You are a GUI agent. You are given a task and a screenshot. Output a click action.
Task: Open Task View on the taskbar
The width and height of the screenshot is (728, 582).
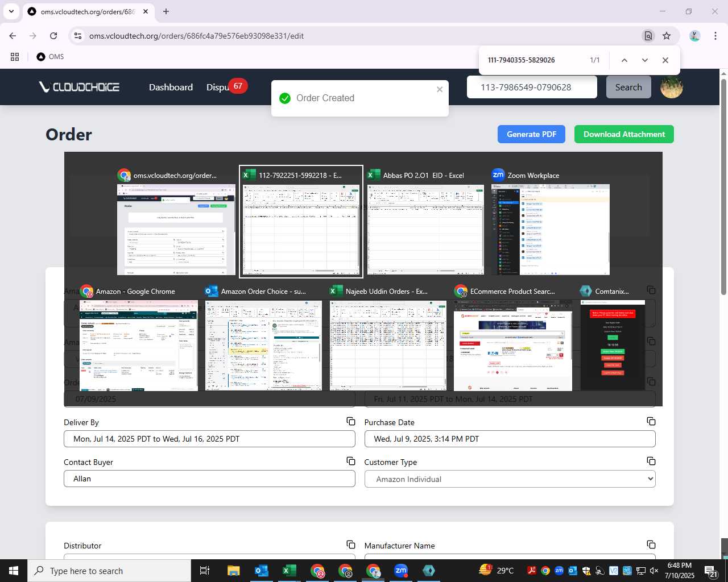(x=205, y=571)
